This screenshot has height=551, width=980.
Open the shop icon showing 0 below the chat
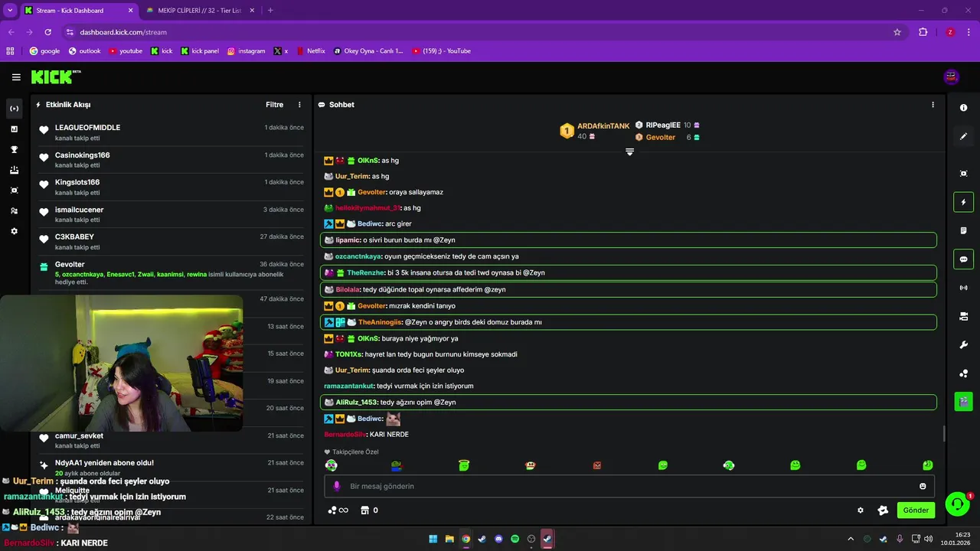pos(369,510)
